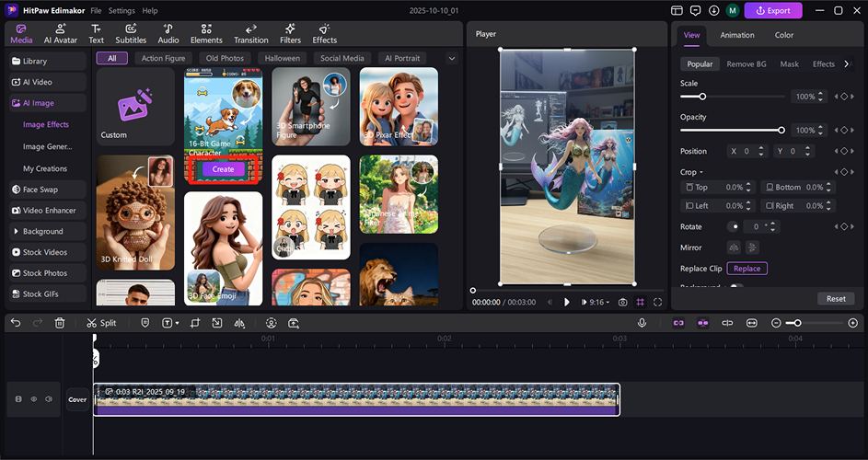Open the Transition panel
Screen dimensions: 868x460
point(250,33)
